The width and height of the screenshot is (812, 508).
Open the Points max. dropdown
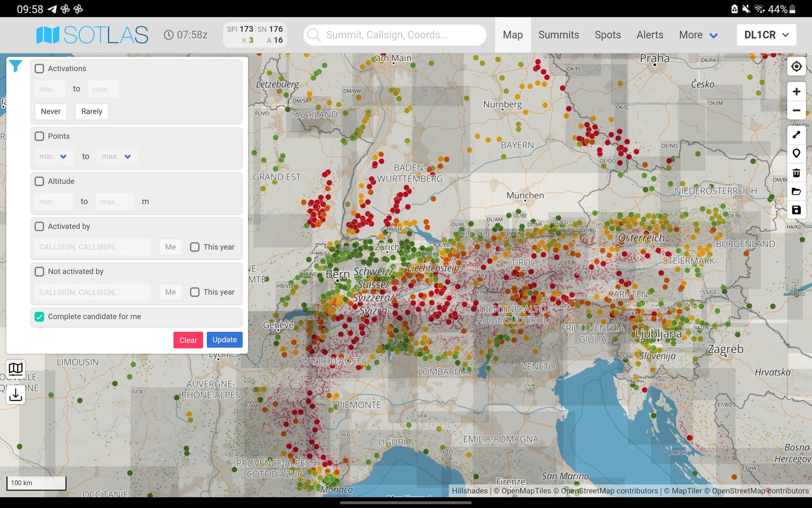tap(118, 157)
